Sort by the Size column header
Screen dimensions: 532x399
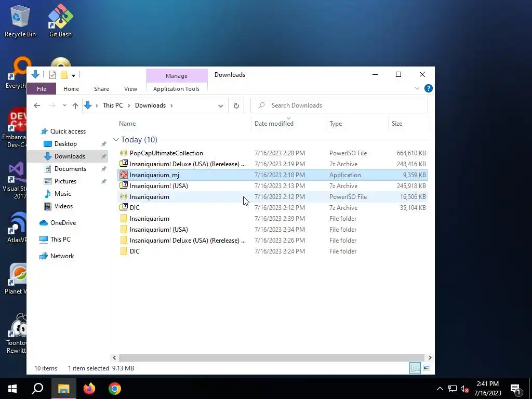pos(396,124)
